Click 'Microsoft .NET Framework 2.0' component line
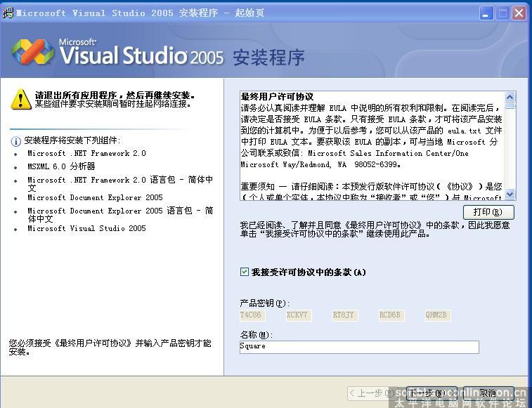This screenshot has width=532, height=408. coord(87,153)
